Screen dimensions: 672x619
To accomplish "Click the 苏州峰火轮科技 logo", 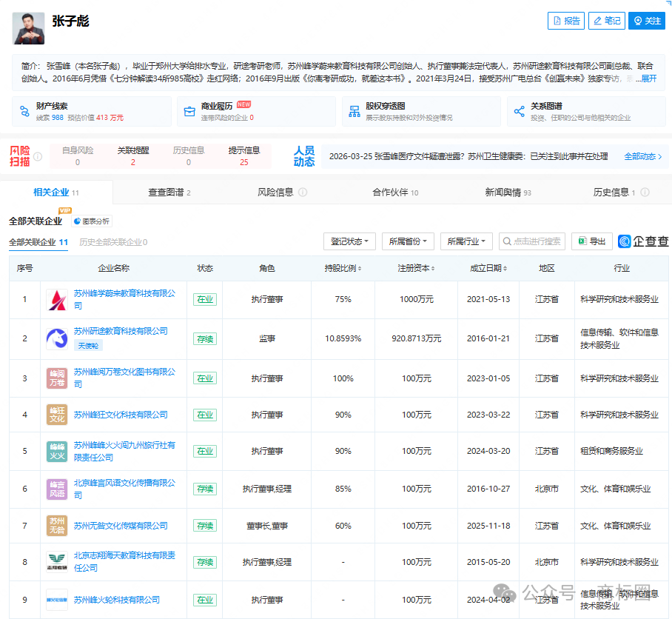I will tap(57, 600).
